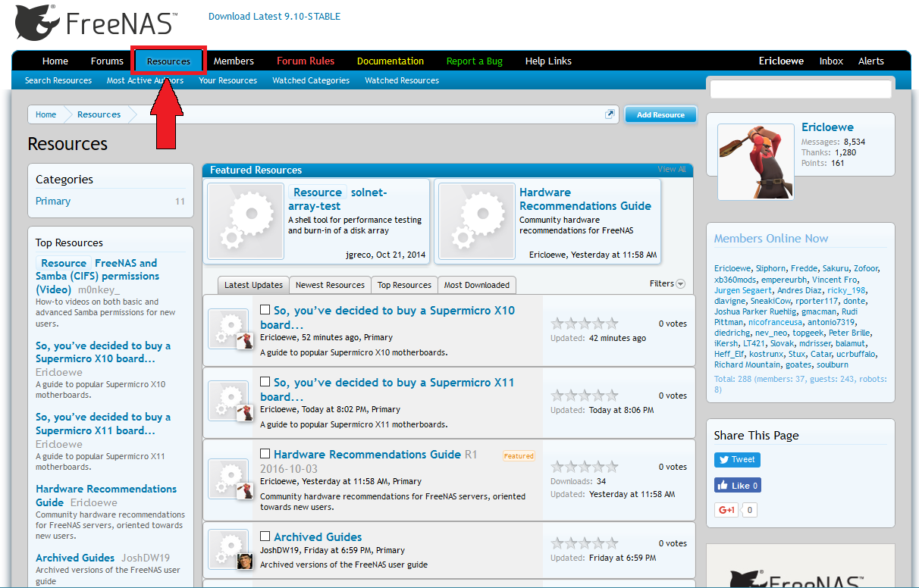Open Watched Categories subnav link

(x=311, y=80)
